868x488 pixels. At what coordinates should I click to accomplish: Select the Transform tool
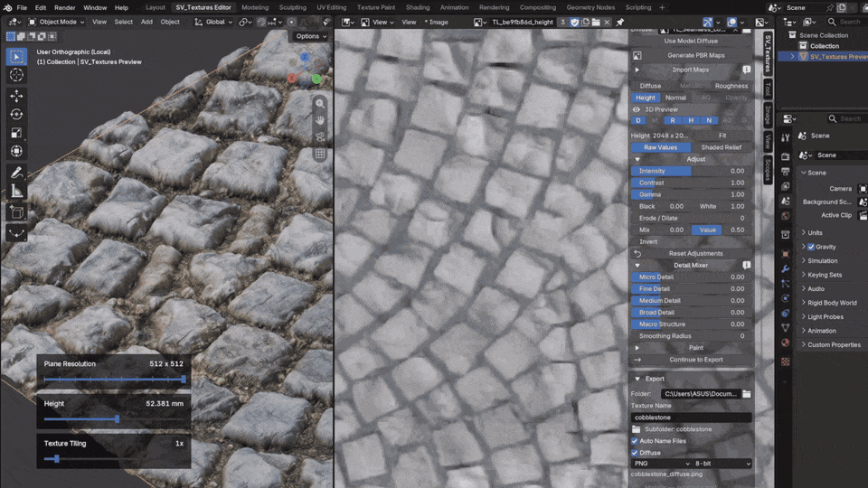pos(16,151)
